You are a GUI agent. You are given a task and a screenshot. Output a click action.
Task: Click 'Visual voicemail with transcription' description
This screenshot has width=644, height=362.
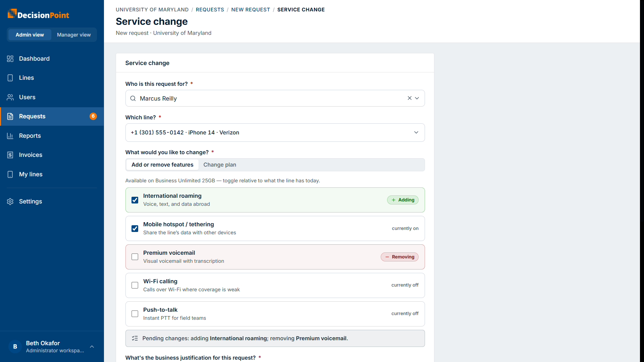[183, 261]
